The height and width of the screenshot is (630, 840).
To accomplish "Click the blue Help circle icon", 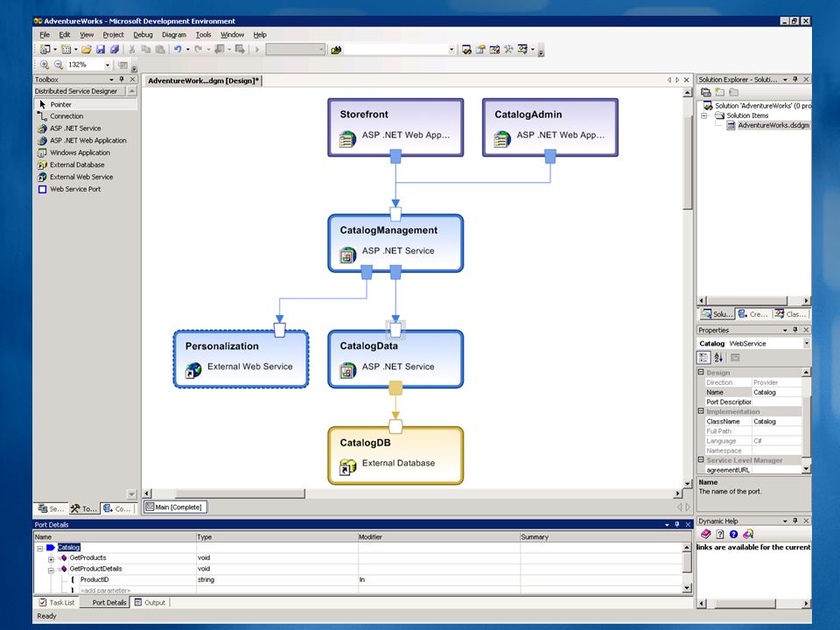I will click(734, 534).
